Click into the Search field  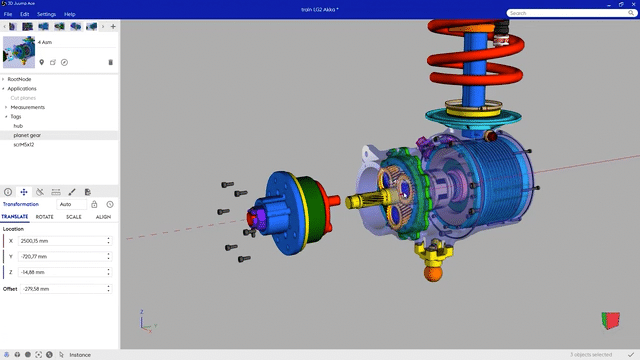pyautogui.click(x=567, y=13)
